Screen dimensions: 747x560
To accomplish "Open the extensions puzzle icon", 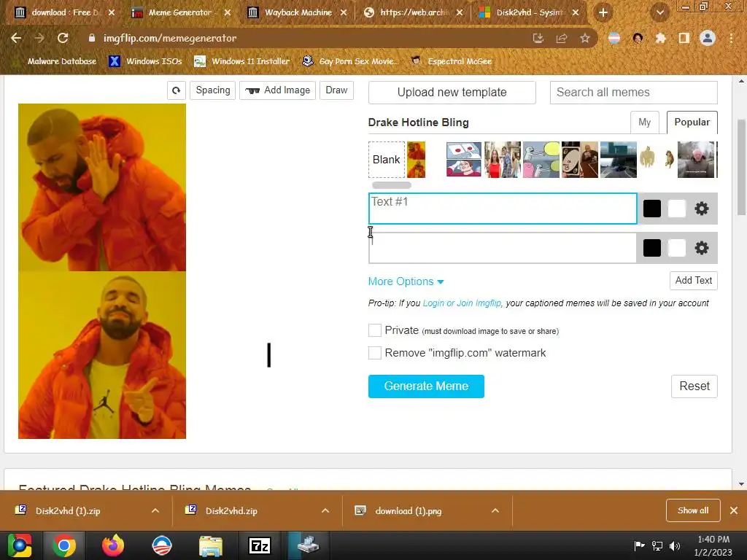I will pos(661,38).
